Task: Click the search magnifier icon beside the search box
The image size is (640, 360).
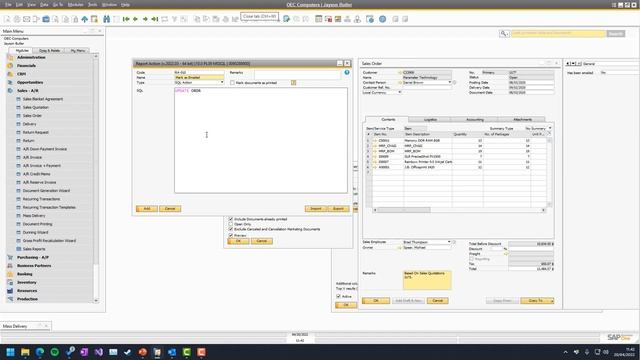Action: coord(504,33)
